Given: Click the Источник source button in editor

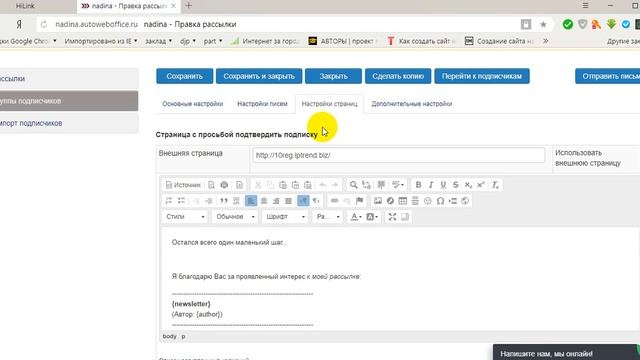Looking at the screenshot, I should [x=183, y=185].
